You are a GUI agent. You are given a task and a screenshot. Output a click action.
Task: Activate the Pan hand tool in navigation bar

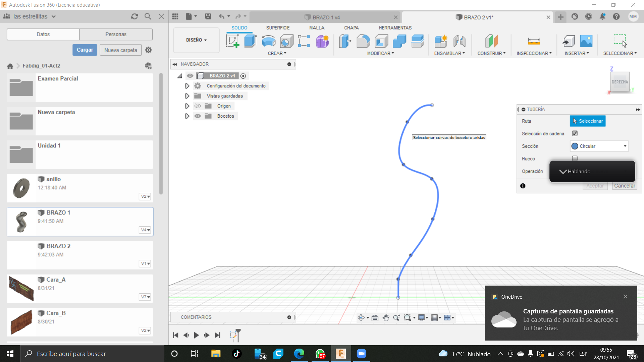click(386, 318)
